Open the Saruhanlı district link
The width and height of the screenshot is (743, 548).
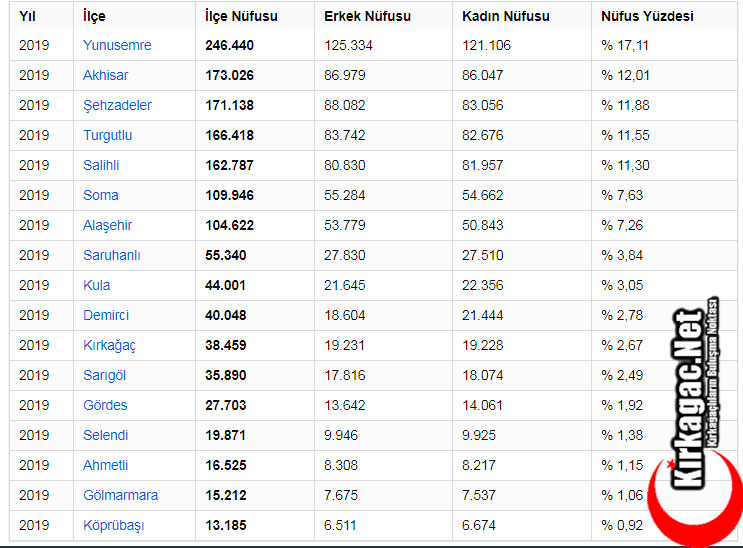pyautogui.click(x=111, y=256)
